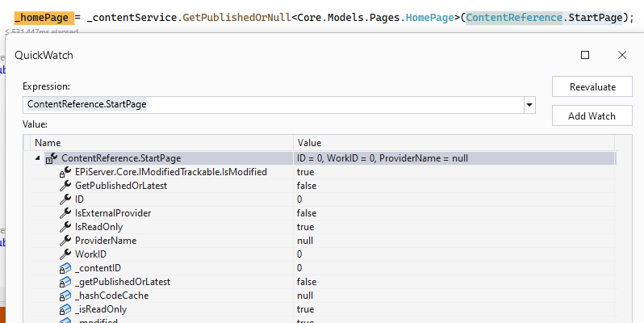Viewport: 644px width, 323px height.
Task: Select the IsExternalProvider property icon
Action: tap(66, 213)
